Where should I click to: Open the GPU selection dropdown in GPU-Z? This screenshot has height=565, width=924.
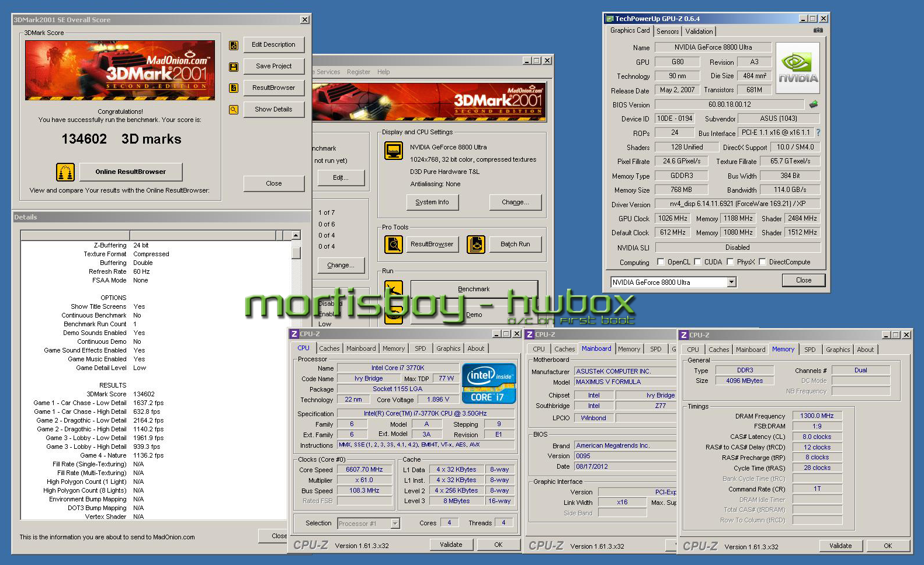pos(731,282)
